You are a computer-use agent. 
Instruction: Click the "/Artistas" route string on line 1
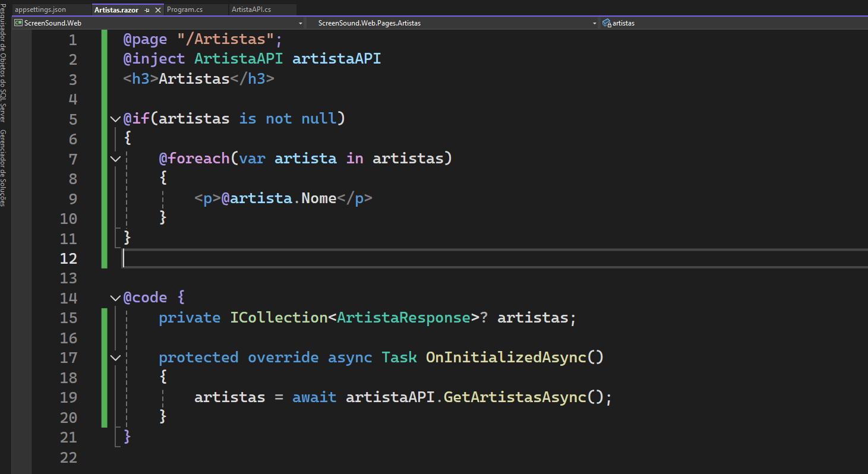pos(226,40)
